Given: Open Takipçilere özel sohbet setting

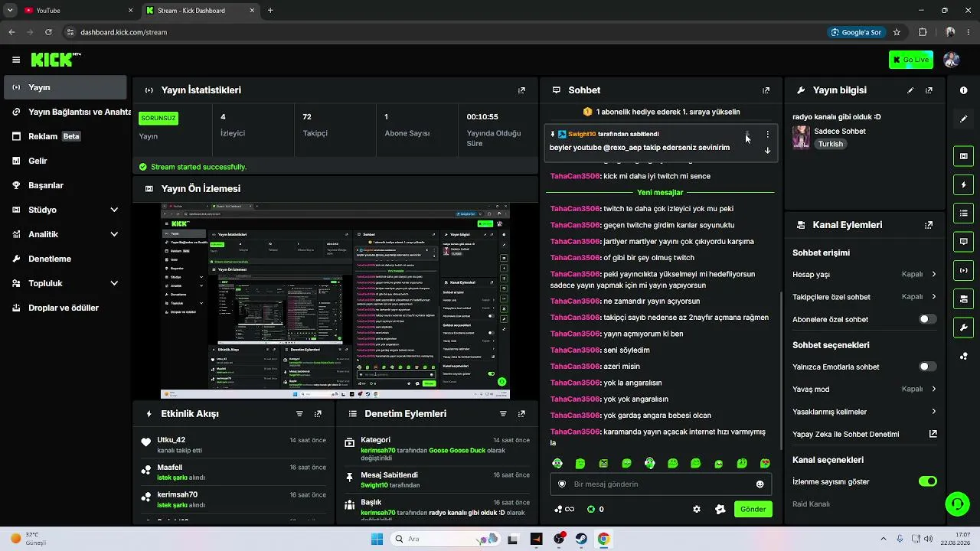Looking at the screenshot, I should (x=864, y=297).
